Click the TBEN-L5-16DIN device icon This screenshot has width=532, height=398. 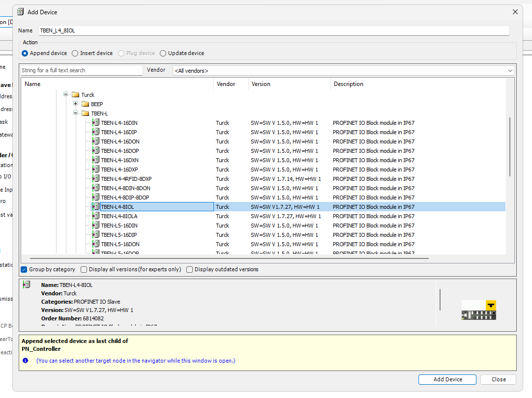(96, 225)
